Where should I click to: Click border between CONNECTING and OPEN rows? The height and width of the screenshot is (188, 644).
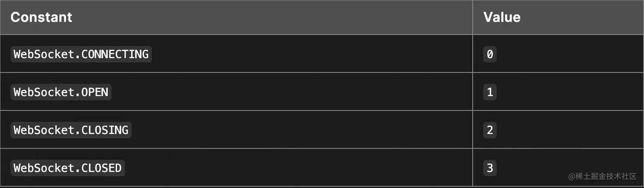pyautogui.click(x=322, y=72)
